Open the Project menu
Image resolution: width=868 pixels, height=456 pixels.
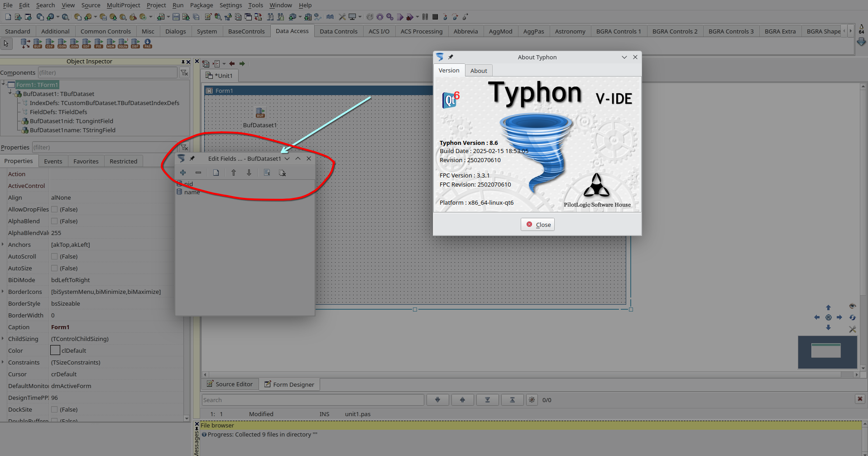tap(156, 5)
